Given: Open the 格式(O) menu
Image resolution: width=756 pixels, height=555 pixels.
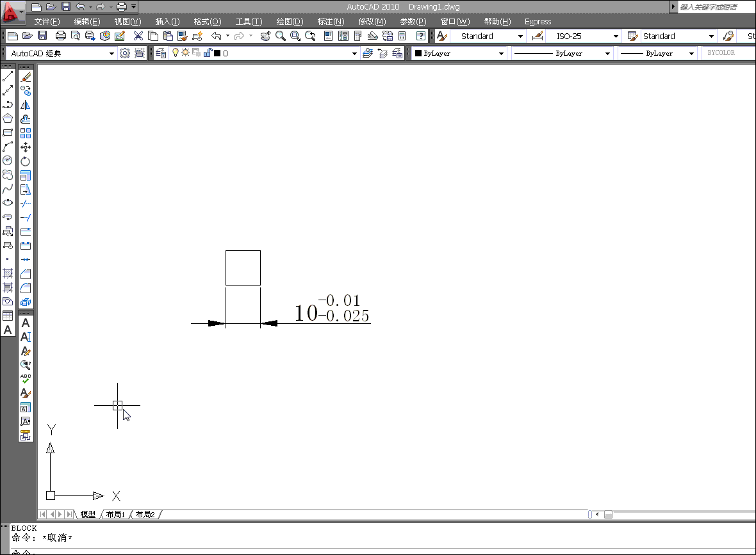Looking at the screenshot, I should [x=208, y=21].
